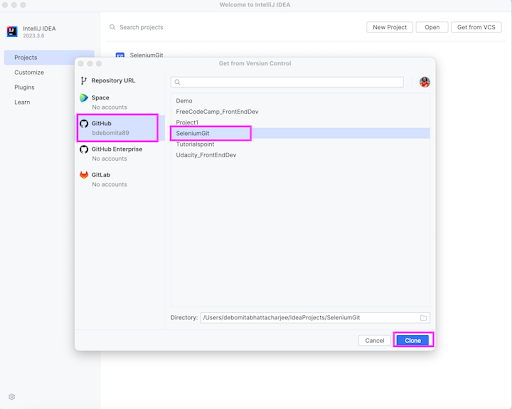
Task: Click the SeleniumGit project icon in the welcome window
Action: (x=120, y=55)
